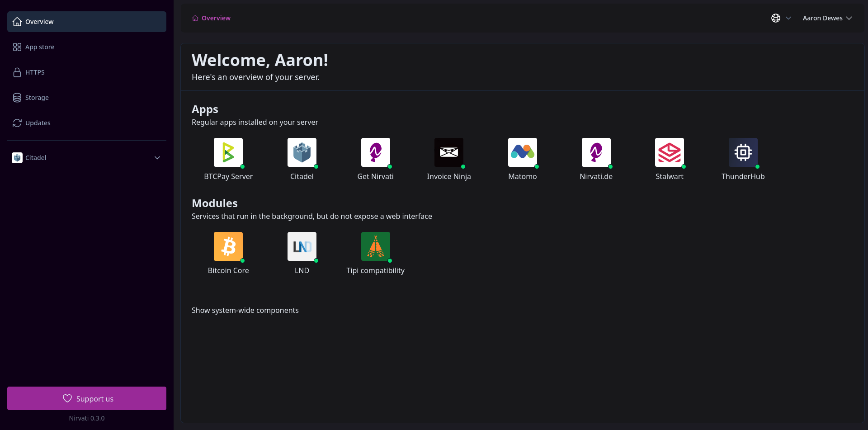868x430 pixels.
Task: Open the Matomo analytics app
Action: (522, 152)
